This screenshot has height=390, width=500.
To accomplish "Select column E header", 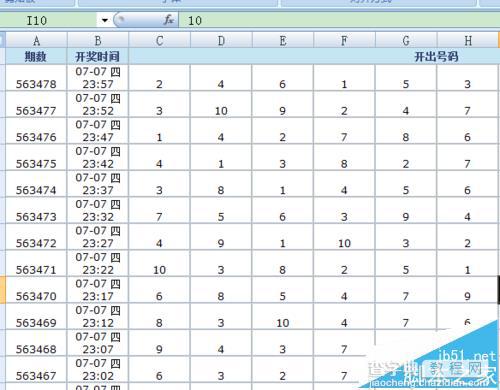I will (283, 40).
